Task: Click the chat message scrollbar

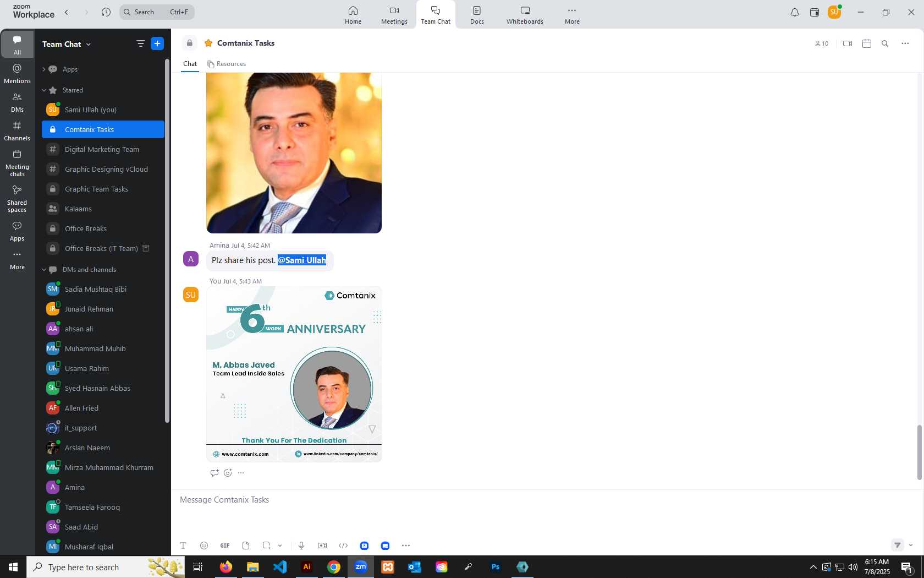Action: [919, 452]
